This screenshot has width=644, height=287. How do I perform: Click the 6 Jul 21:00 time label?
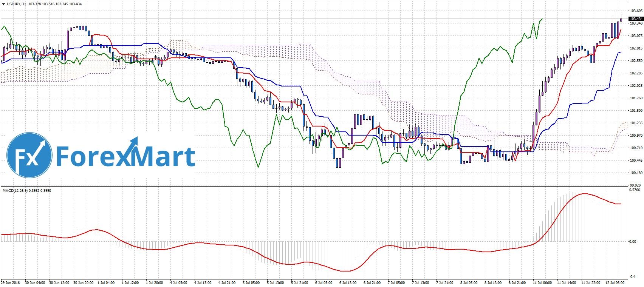click(x=373, y=282)
